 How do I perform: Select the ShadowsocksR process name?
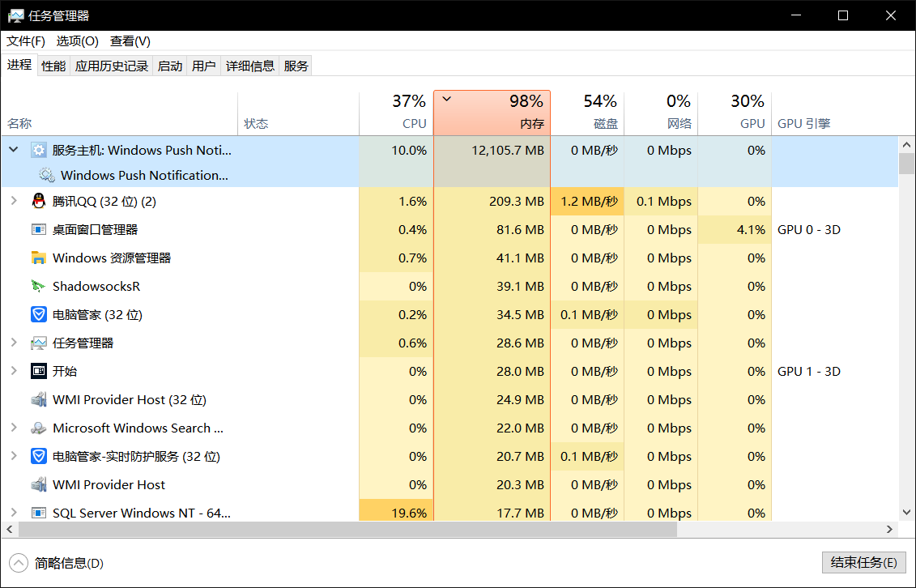pyautogui.click(x=96, y=286)
